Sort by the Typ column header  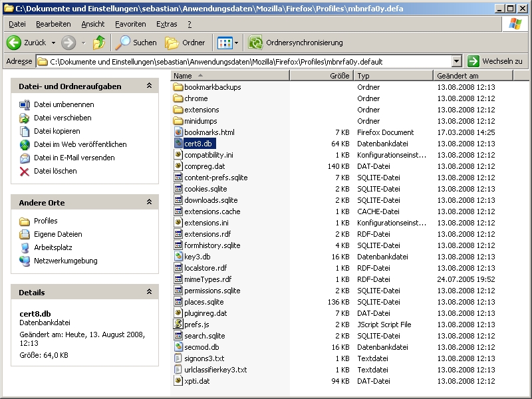coord(394,76)
